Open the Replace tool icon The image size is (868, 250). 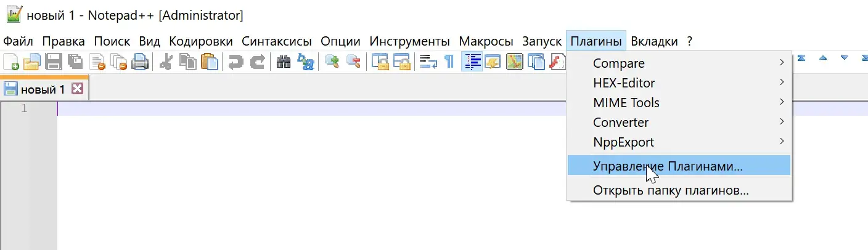(x=305, y=61)
